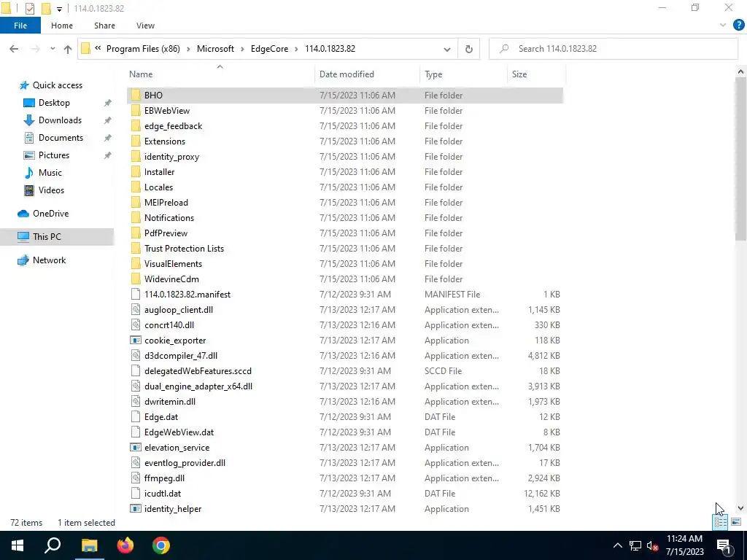Open Documents in the navigation pane
The width and height of the screenshot is (747, 560).
coord(61,138)
